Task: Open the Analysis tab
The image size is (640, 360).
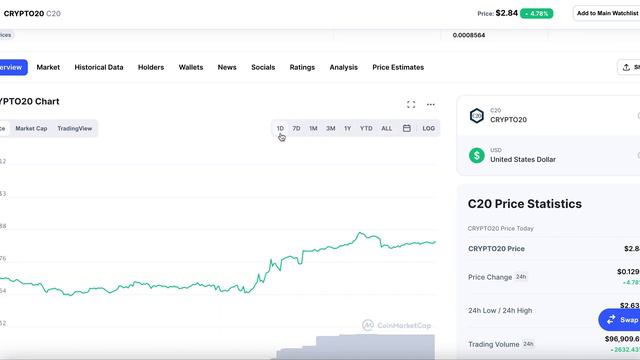Action: click(x=344, y=67)
